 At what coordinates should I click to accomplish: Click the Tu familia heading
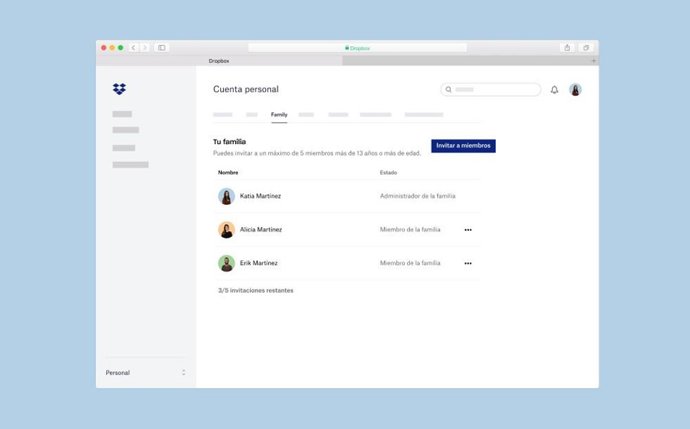[229, 142]
